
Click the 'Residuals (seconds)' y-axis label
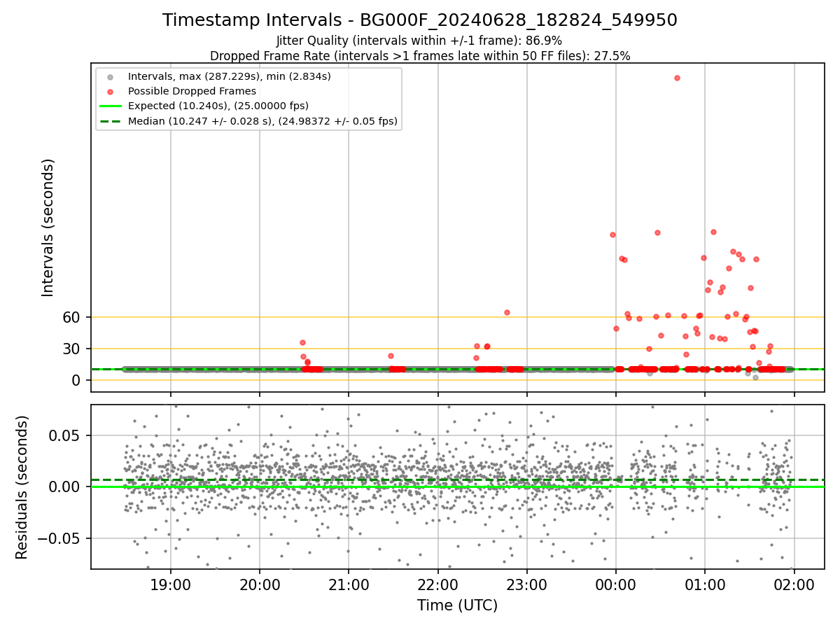(22, 487)
